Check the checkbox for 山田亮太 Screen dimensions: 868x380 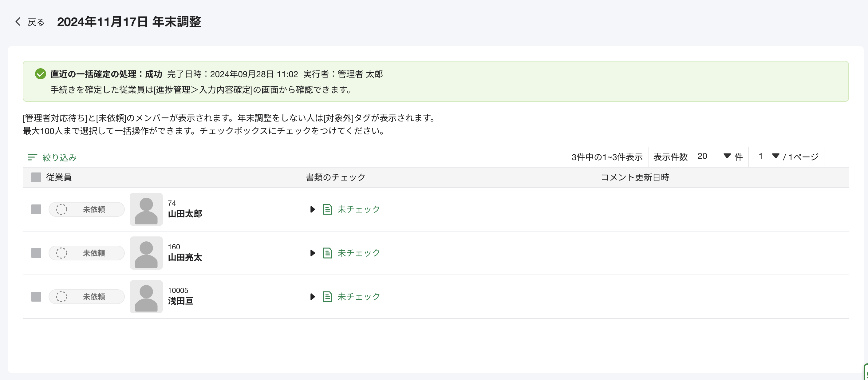[x=36, y=253]
